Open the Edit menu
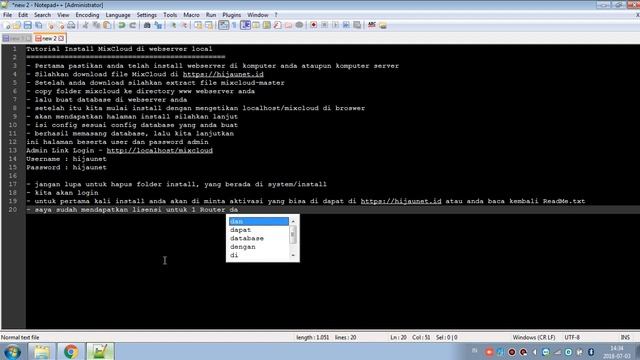 pyautogui.click(x=23, y=15)
